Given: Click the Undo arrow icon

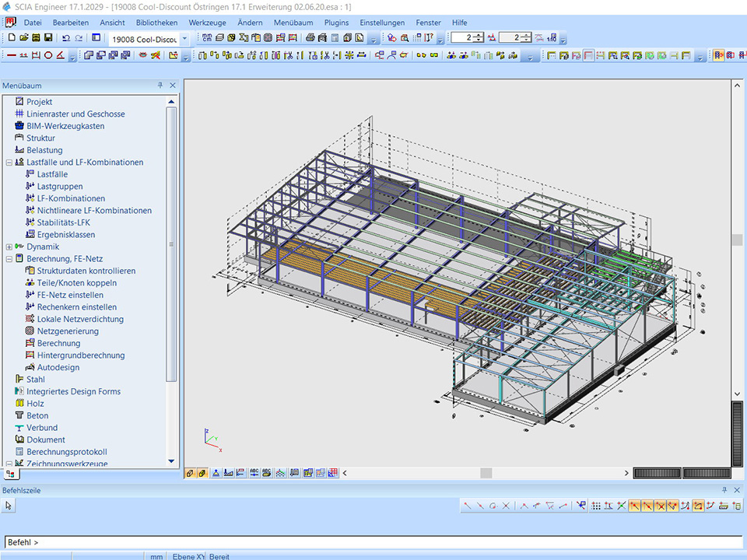Looking at the screenshot, I should (x=65, y=37).
